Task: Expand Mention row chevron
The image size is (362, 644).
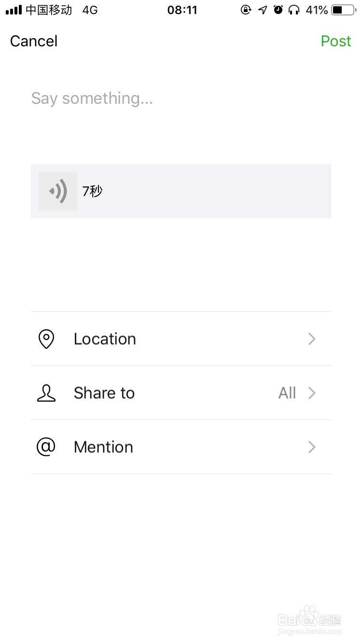Action: point(312,447)
